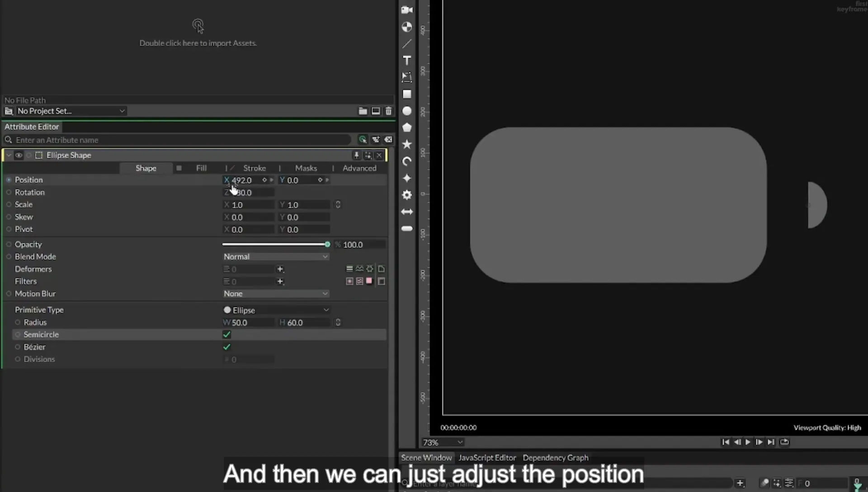Select the Cog shape tool
868x492 pixels.
click(x=407, y=195)
